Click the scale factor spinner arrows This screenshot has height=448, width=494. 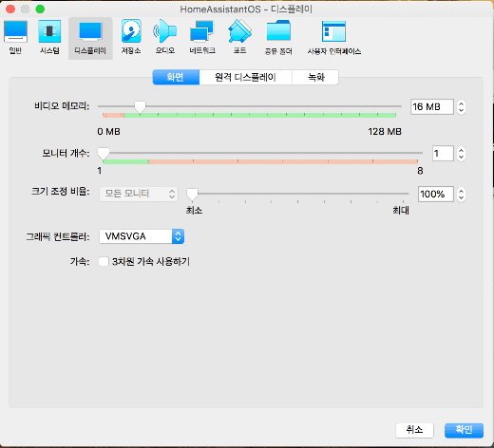(461, 194)
